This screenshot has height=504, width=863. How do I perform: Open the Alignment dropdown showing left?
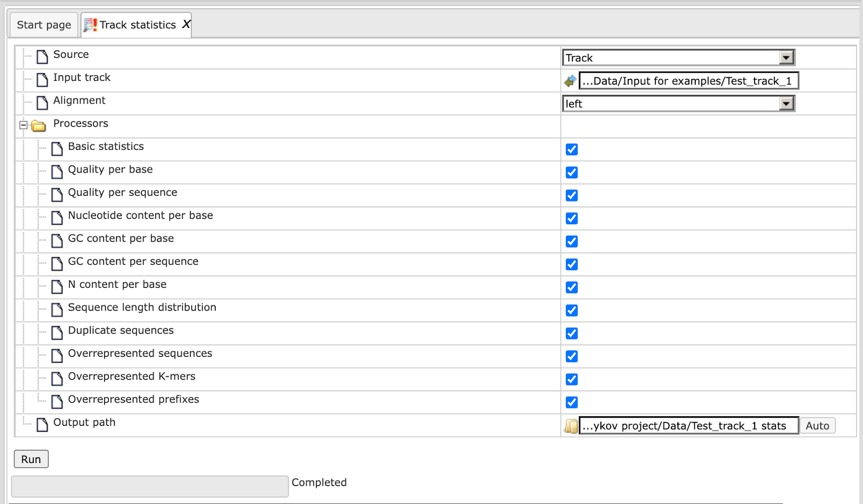(x=679, y=103)
